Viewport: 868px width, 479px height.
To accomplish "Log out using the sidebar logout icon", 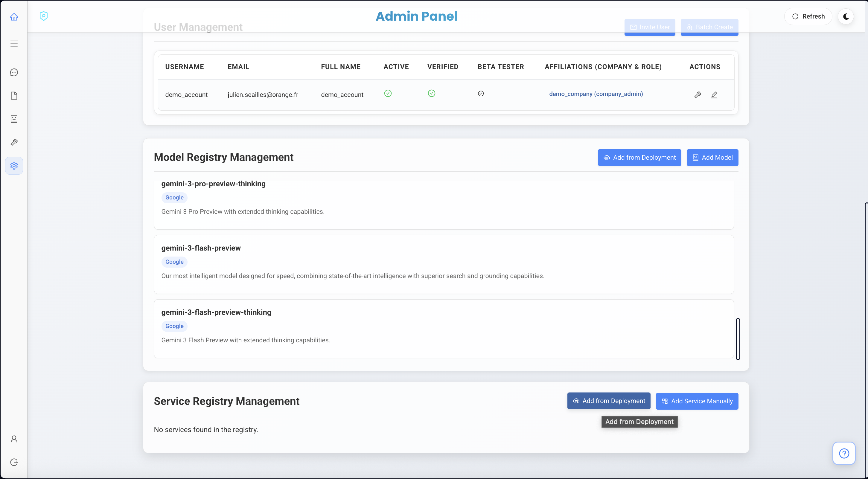I will coord(14,462).
